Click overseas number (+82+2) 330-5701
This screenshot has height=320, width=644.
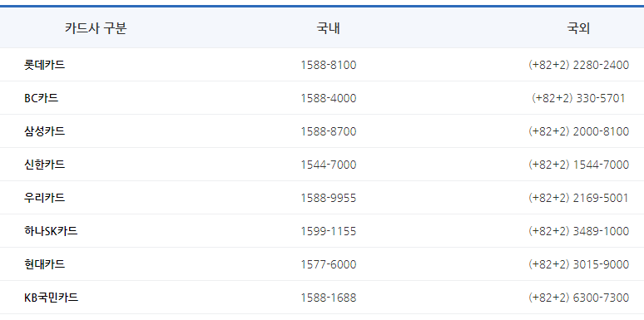click(578, 98)
